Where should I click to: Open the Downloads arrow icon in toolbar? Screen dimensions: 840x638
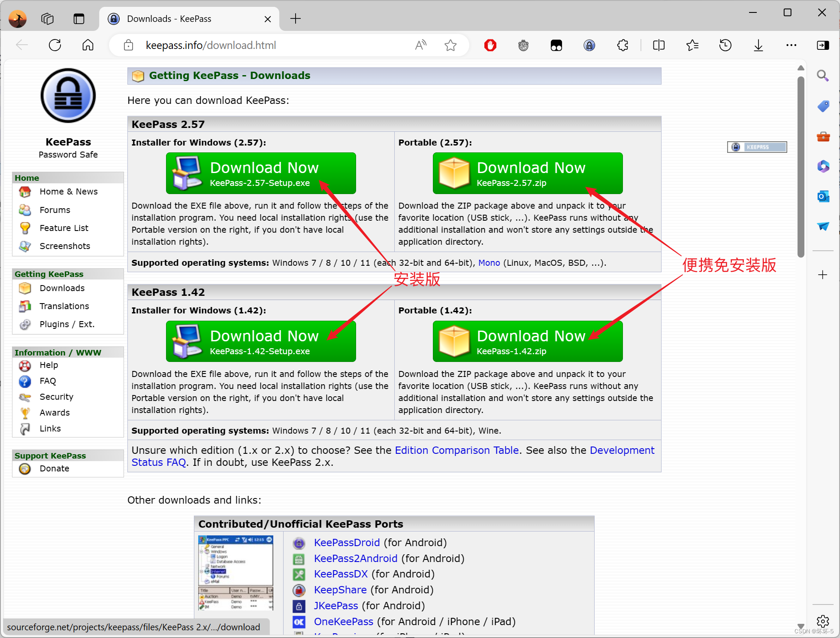coord(758,45)
